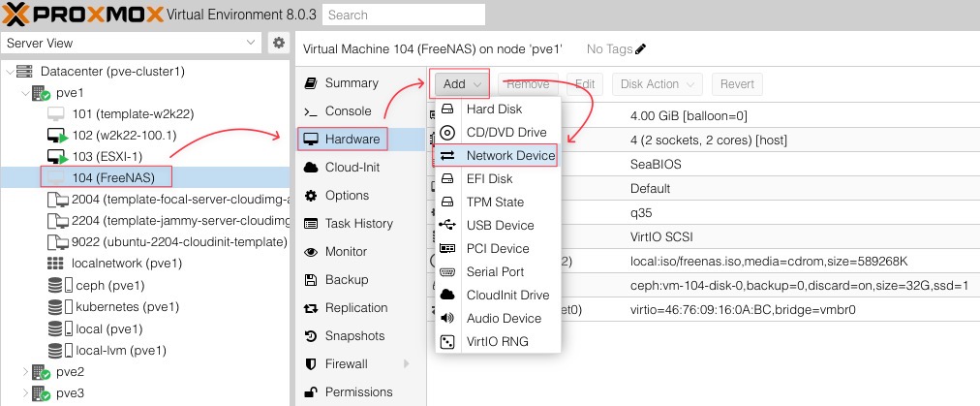Click the pve3 node icon

click(x=42, y=393)
